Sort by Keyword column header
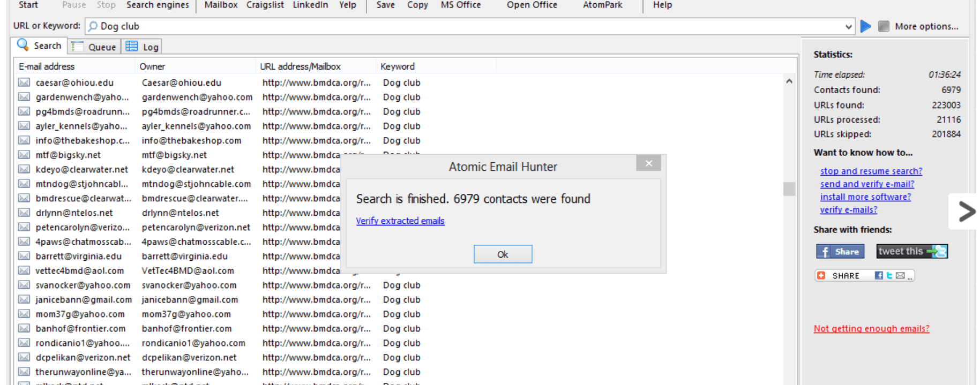Screen dimensions: 980x385 (x=436, y=66)
